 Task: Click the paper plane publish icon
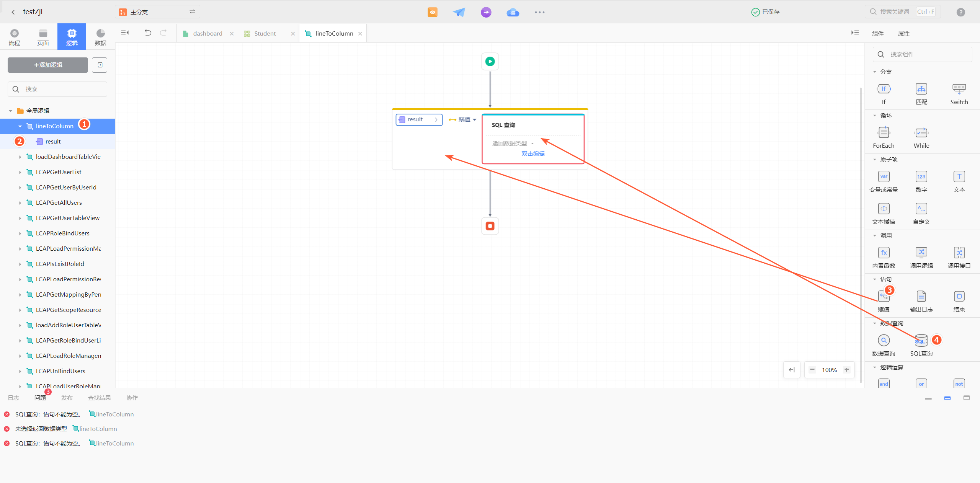pyautogui.click(x=459, y=12)
